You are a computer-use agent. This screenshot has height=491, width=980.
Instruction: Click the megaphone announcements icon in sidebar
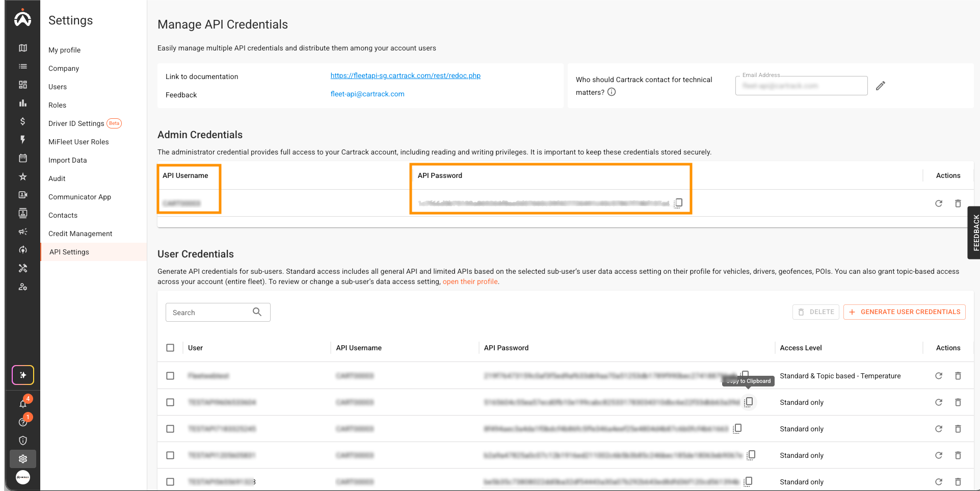[22, 231]
